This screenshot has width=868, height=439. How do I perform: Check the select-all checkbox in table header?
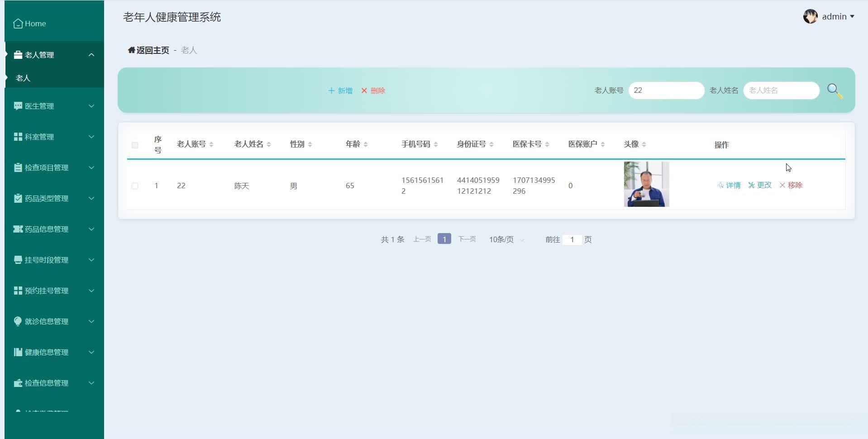coord(134,145)
